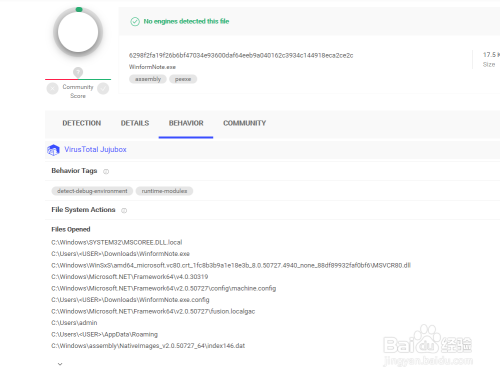Select the BEHAVIOR tab
This screenshot has width=500, height=378.
186,123
